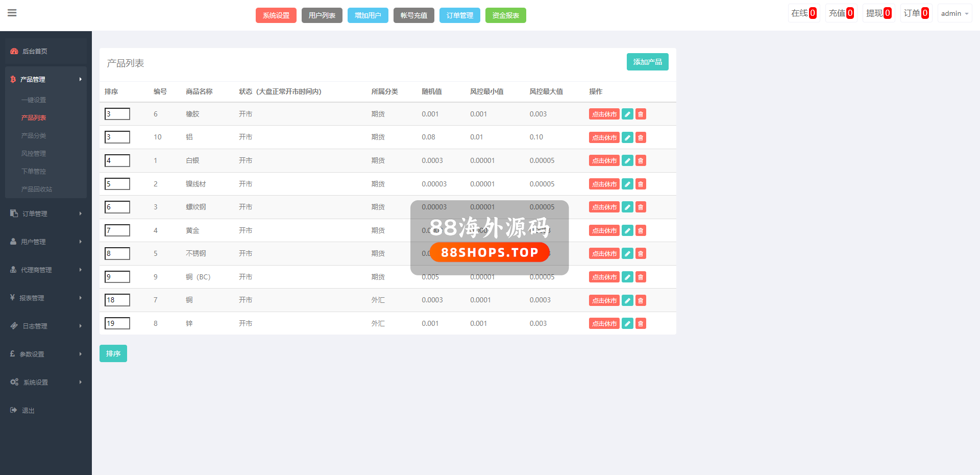This screenshot has height=475, width=980.
Task: Click trash icon in the 锌 row
Action: point(641,323)
